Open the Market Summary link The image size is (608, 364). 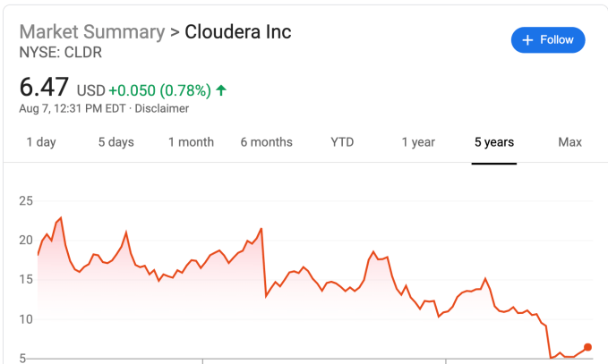(x=91, y=32)
